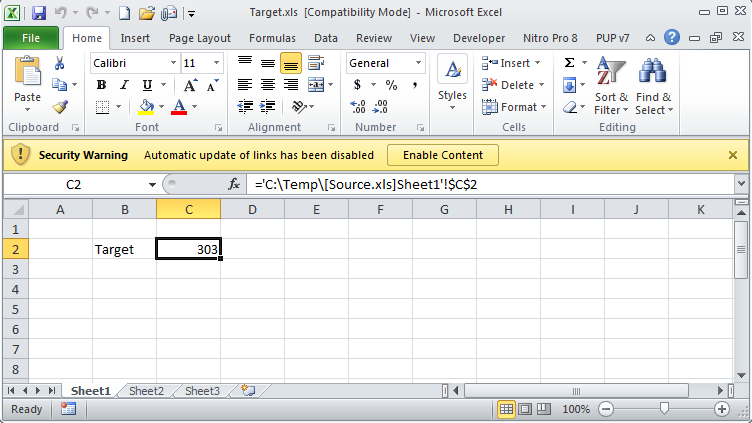Apply cell borders

point(102,106)
